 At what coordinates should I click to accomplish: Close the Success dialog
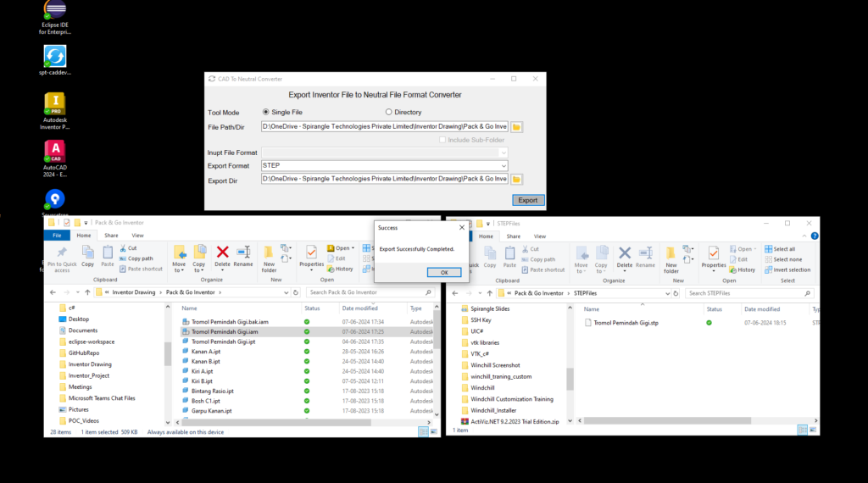462,227
